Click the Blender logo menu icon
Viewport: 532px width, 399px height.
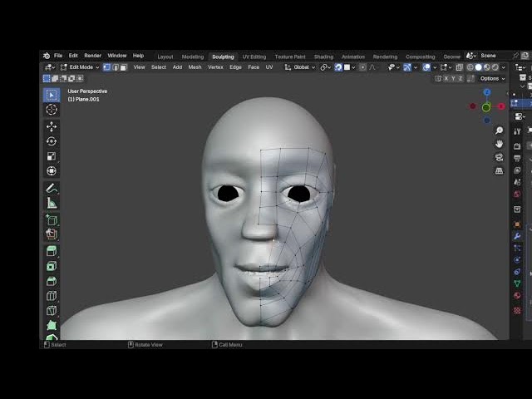[x=47, y=56]
